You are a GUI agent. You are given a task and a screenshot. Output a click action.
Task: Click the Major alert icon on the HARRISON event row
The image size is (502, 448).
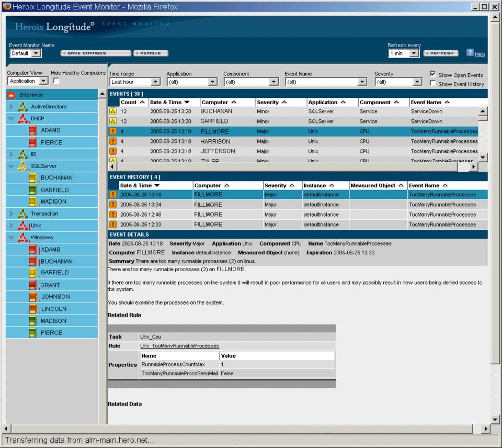click(112, 141)
